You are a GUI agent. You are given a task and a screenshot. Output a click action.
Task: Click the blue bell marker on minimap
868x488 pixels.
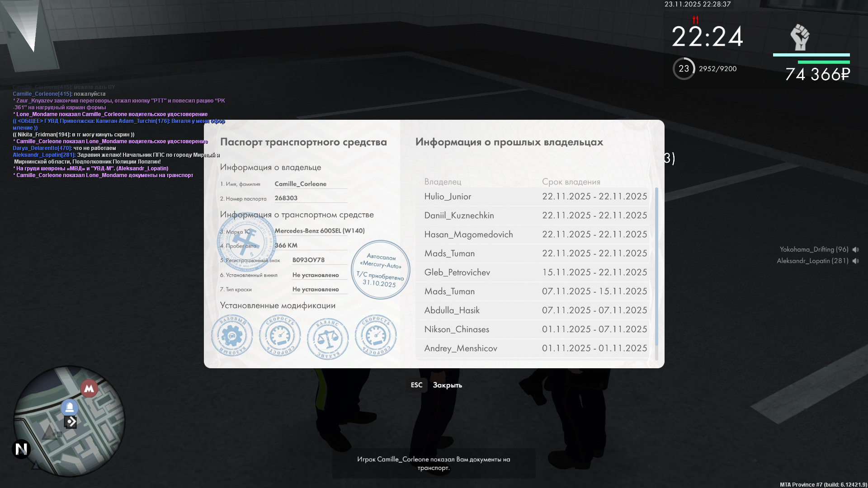click(70, 408)
